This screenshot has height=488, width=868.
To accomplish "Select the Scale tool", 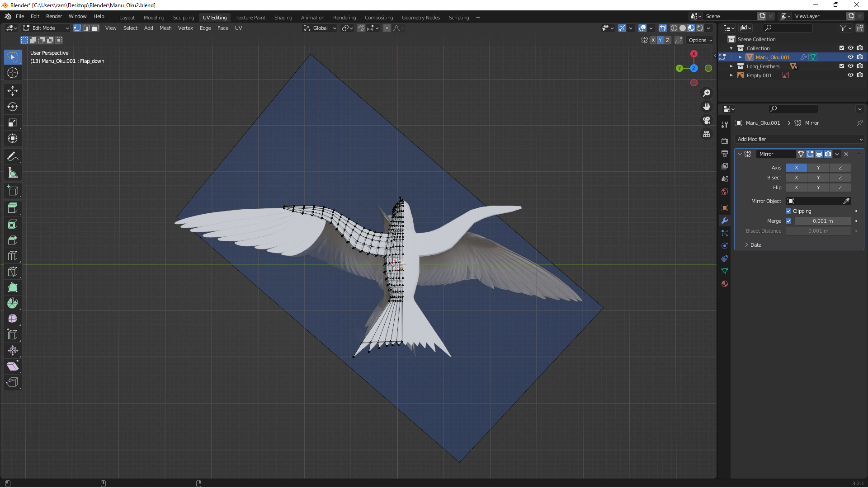I will [x=13, y=122].
